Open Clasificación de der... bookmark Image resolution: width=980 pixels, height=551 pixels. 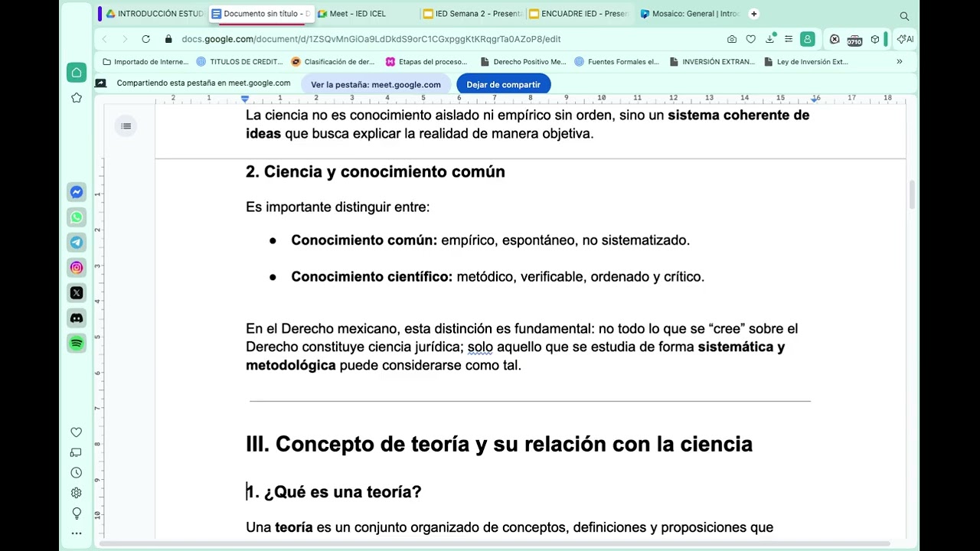[333, 62]
